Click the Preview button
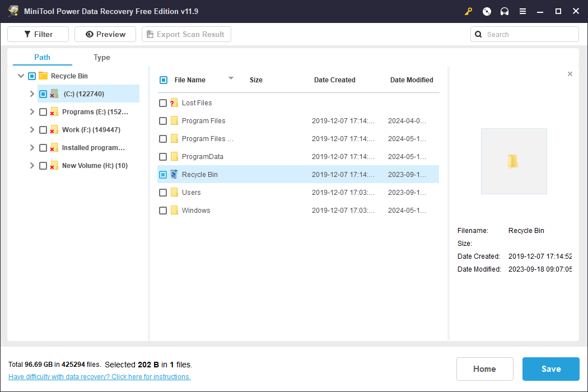 click(x=105, y=34)
